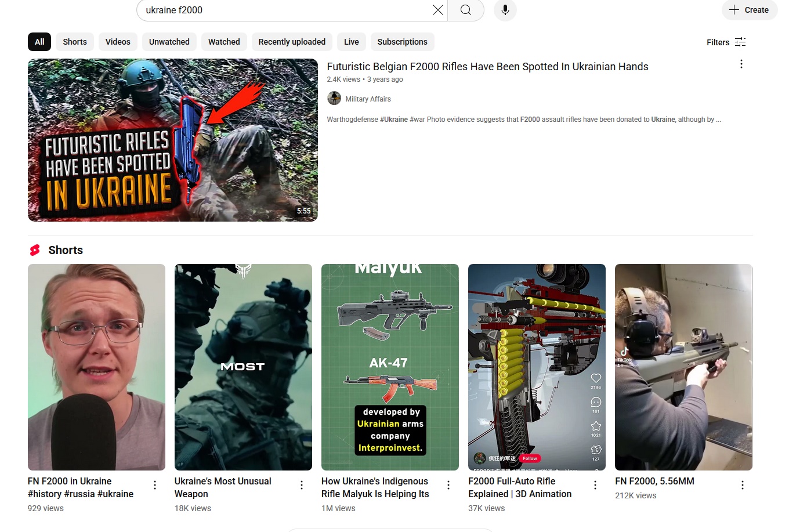789x532 pixels.
Task: Open Ukraine's Most Unusual Weapon short thumbnail
Action: (x=243, y=367)
